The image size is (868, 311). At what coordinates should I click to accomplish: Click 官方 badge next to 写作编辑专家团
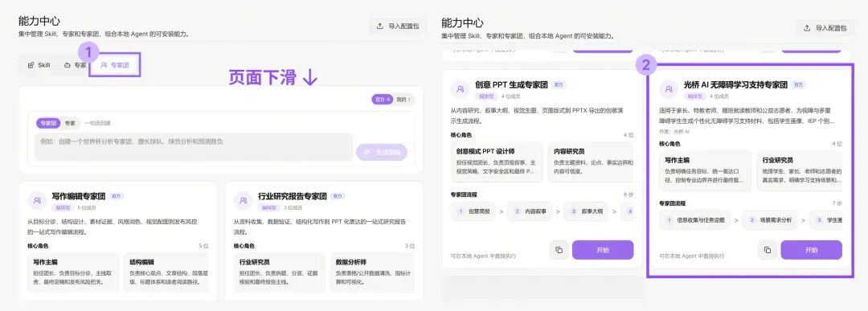coord(117,196)
